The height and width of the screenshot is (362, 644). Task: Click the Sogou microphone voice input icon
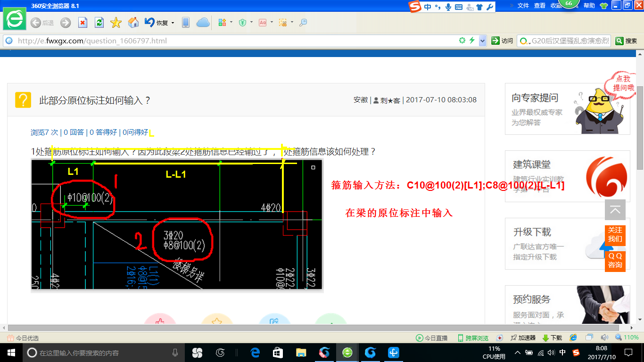(448, 7)
